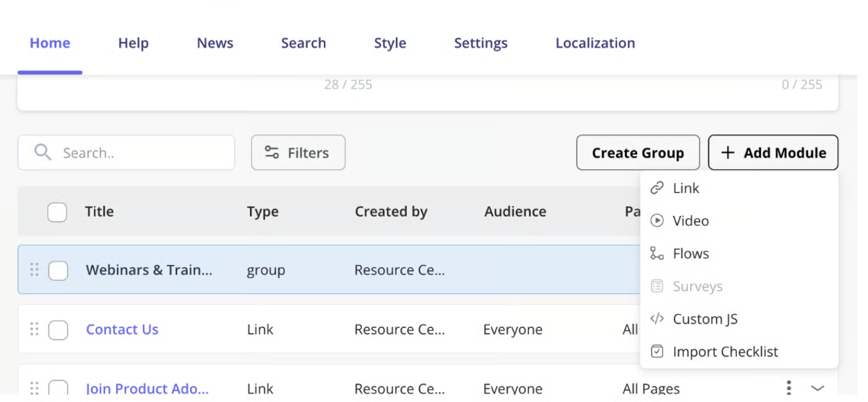Tick the select-all checkbox in Title header
The width and height of the screenshot is (868, 402).
[x=57, y=212]
